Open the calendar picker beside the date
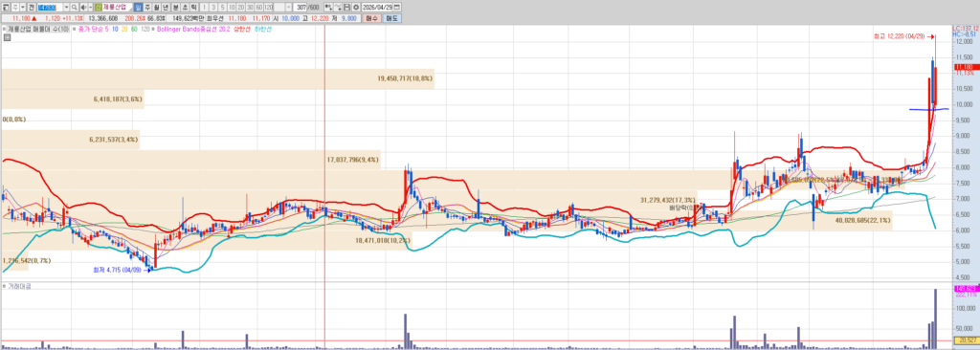 (x=397, y=7)
